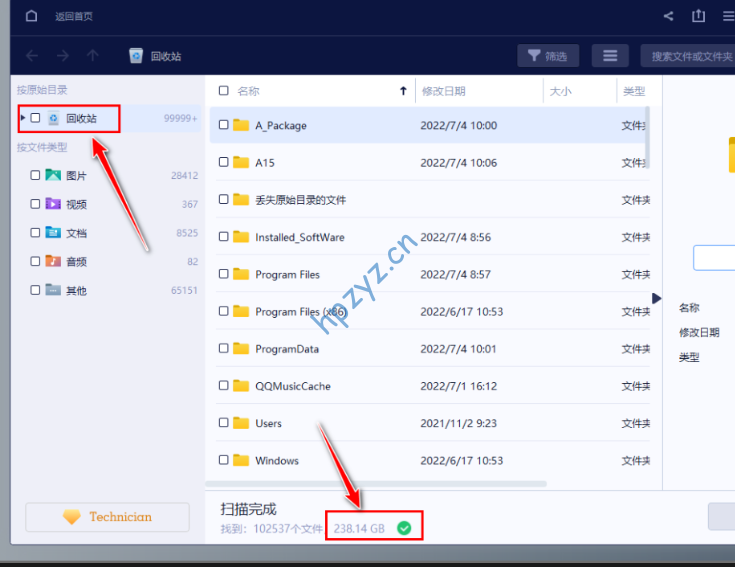Go up one level with up arrow
Image resolution: width=735 pixels, height=567 pixels.
92,56
